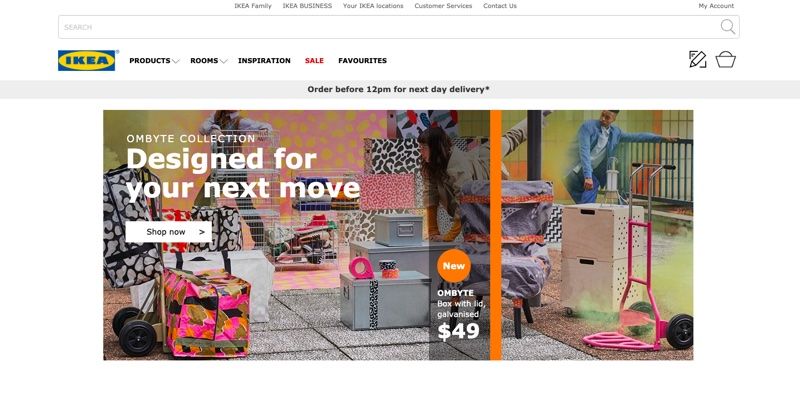Click the search magnifier icon
The image size is (800, 408).
[728, 27]
